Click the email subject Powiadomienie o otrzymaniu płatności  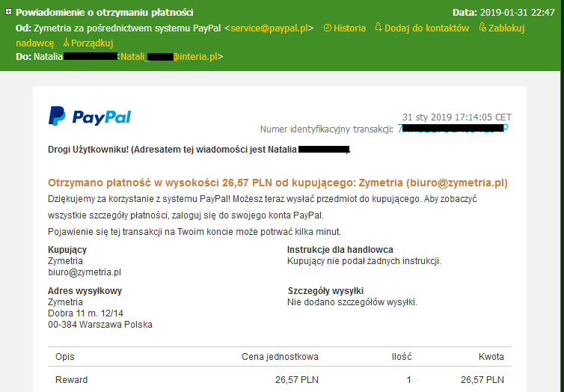[x=104, y=12]
